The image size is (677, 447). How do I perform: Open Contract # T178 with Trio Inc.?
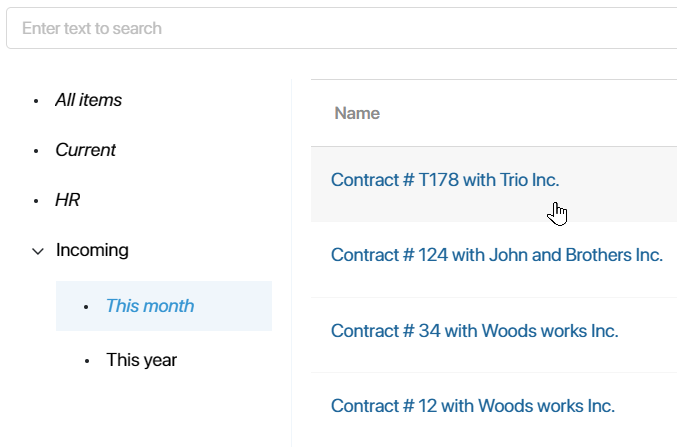(445, 180)
